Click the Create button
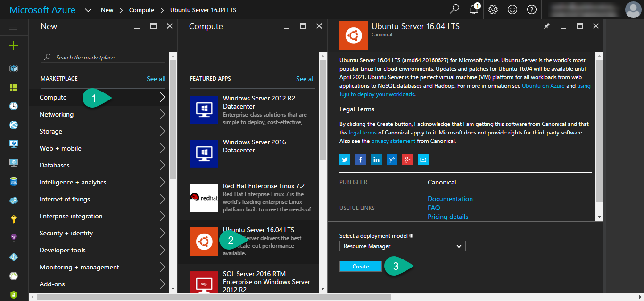This screenshot has width=644, height=301. (361, 267)
